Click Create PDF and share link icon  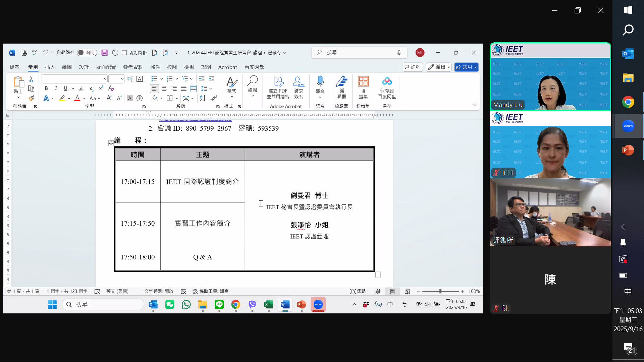278,82
